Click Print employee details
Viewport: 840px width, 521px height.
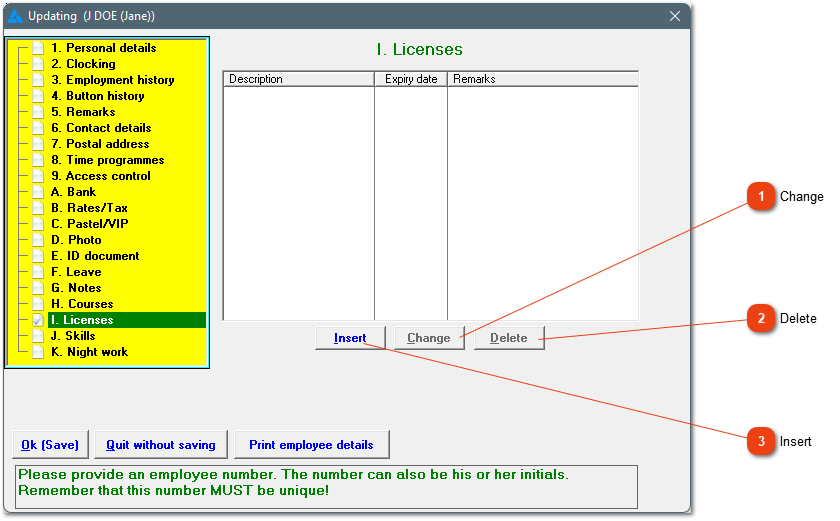[312, 445]
